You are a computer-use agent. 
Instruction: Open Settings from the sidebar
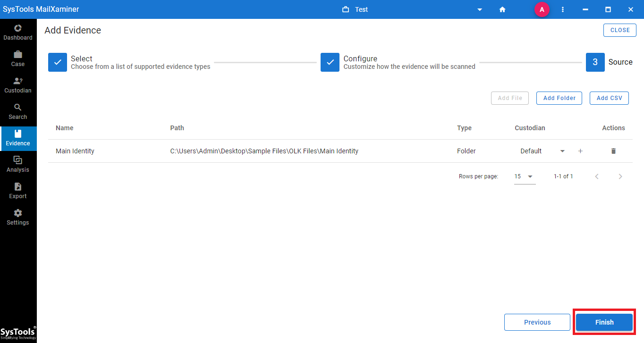point(18,218)
